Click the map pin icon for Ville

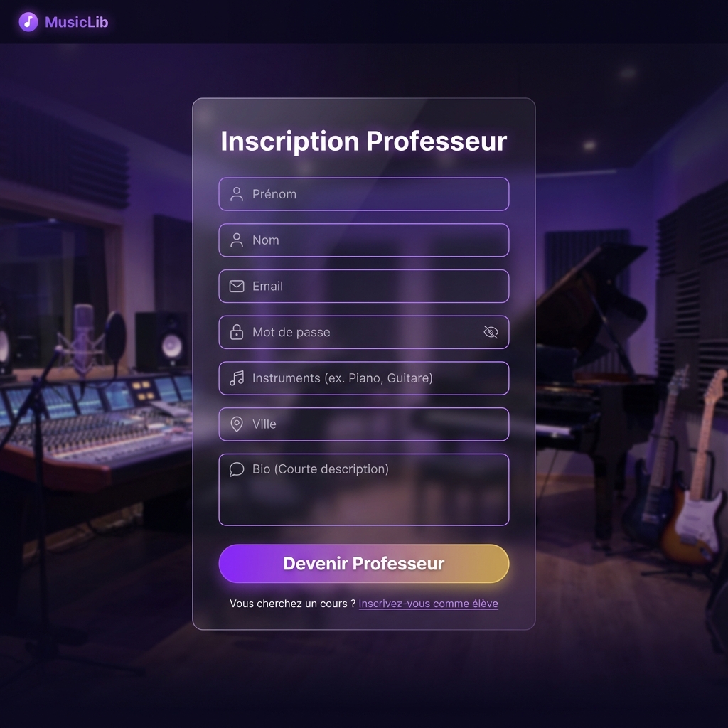[x=236, y=424]
